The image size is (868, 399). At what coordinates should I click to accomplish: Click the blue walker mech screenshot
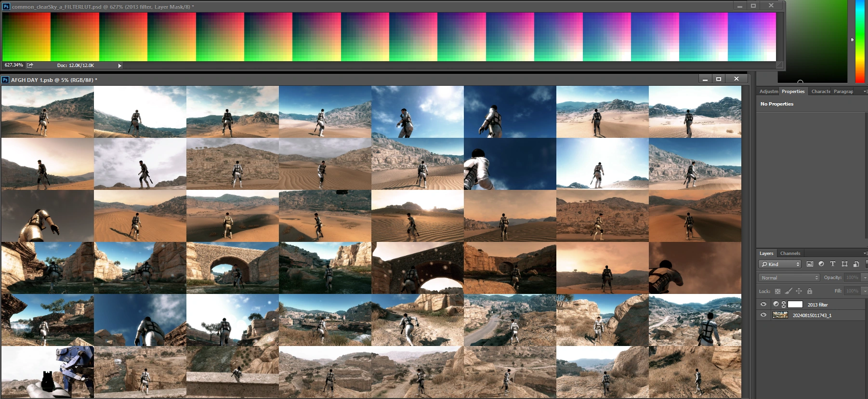(x=48, y=372)
